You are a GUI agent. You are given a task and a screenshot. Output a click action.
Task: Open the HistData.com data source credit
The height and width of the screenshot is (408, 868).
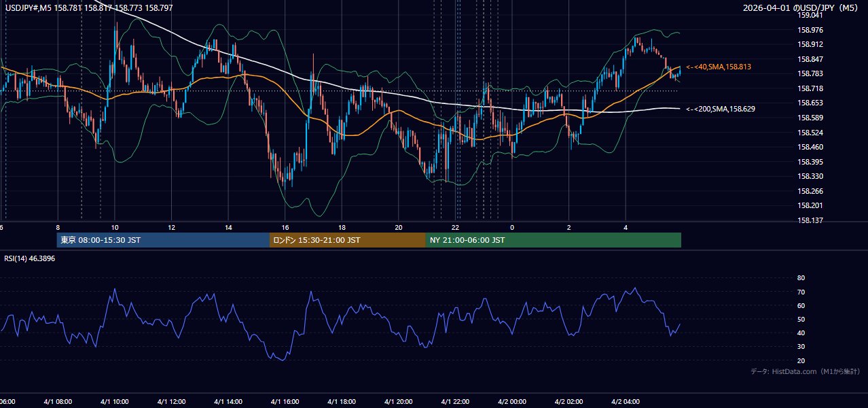tap(806, 371)
